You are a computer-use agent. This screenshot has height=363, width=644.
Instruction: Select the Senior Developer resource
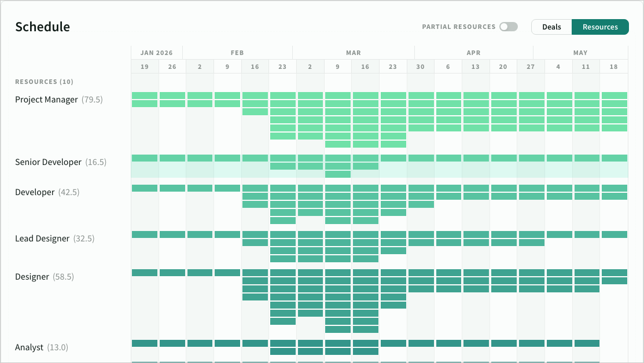[x=48, y=162]
